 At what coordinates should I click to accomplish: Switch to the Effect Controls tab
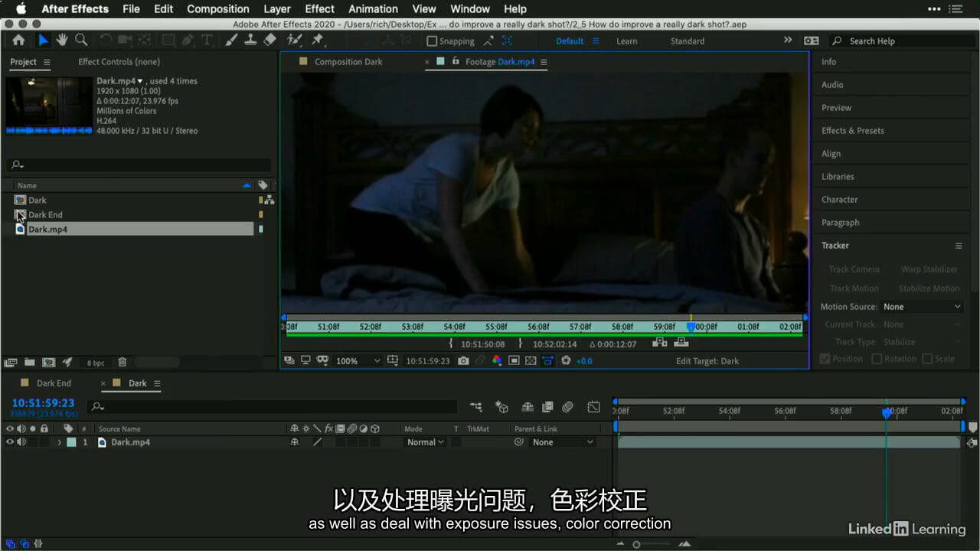coord(119,62)
